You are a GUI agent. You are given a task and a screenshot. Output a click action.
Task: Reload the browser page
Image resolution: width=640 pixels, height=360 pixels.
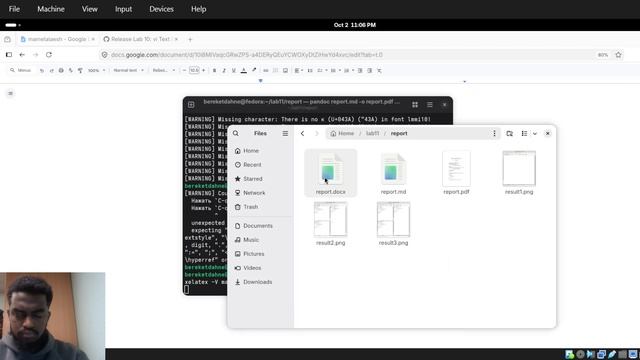[49, 55]
